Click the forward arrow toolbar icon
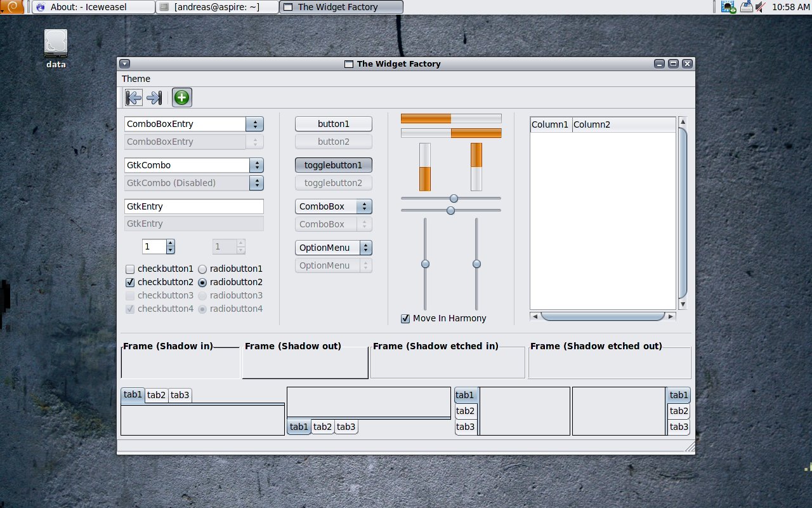The width and height of the screenshot is (812, 508). [x=154, y=97]
